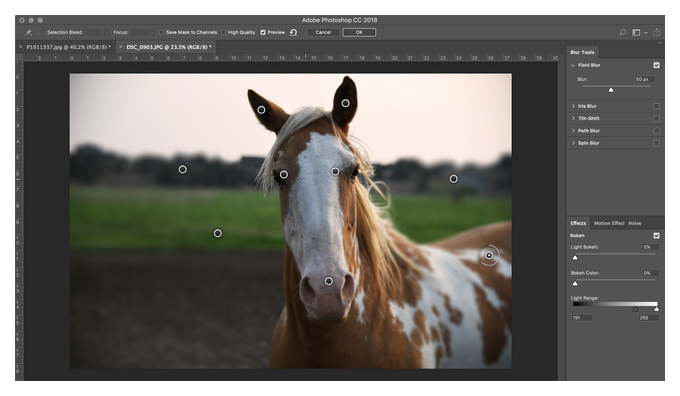
Task: Click the Bokeh Color percentage field
Action: click(x=649, y=273)
